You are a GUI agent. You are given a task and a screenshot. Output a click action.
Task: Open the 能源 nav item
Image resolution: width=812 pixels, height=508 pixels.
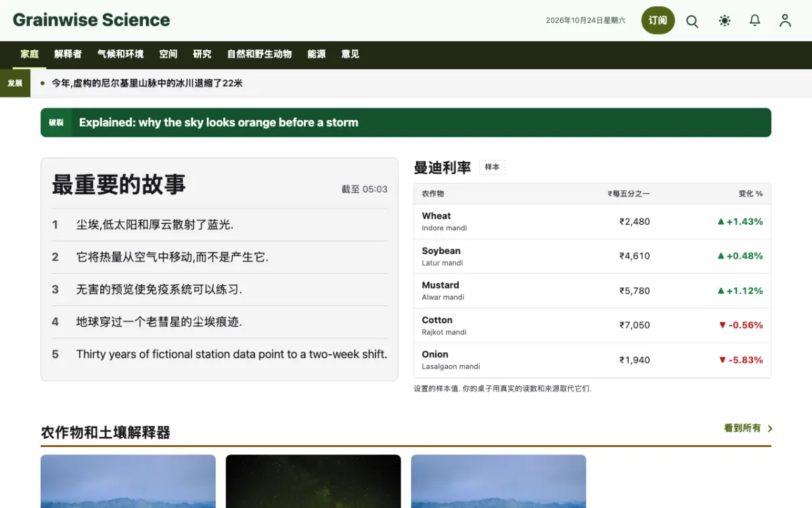click(317, 54)
